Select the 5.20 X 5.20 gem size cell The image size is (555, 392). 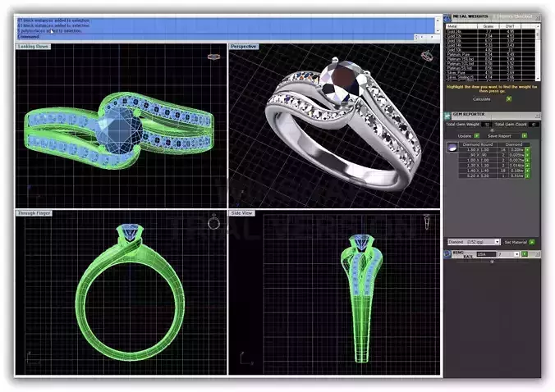(x=478, y=175)
